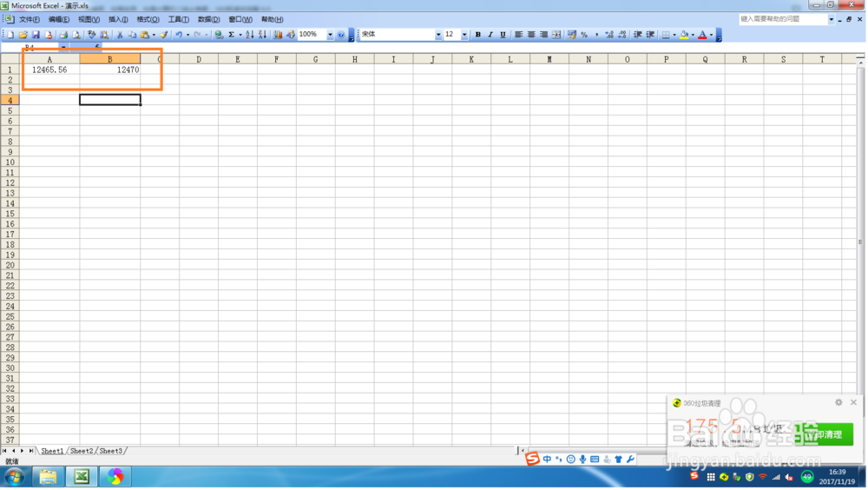Open the borders style dropdown arrow
The image size is (868, 490).
[674, 35]
